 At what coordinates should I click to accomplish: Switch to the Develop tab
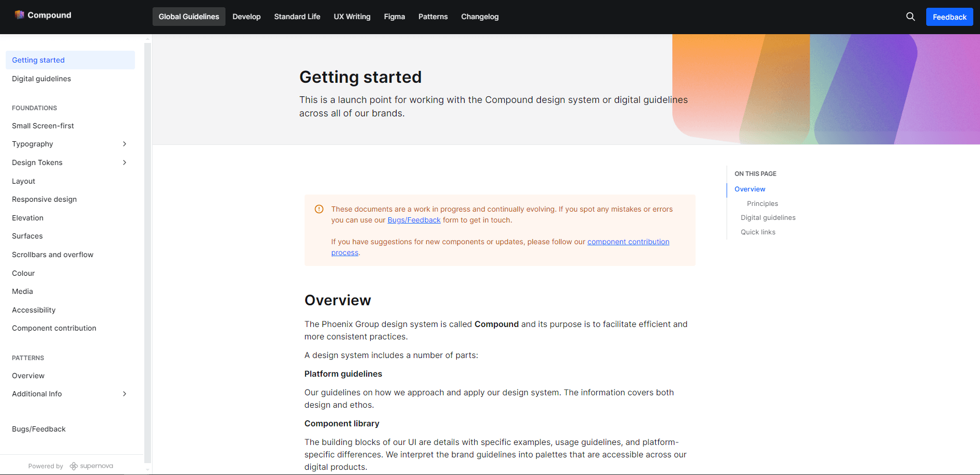coord(246,17)
